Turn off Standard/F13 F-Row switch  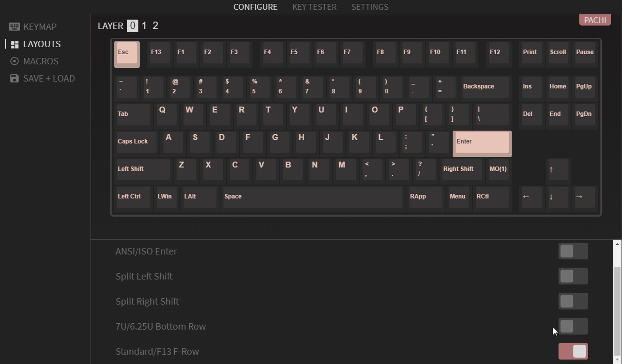pyautogui.click(x=573, y=351)
